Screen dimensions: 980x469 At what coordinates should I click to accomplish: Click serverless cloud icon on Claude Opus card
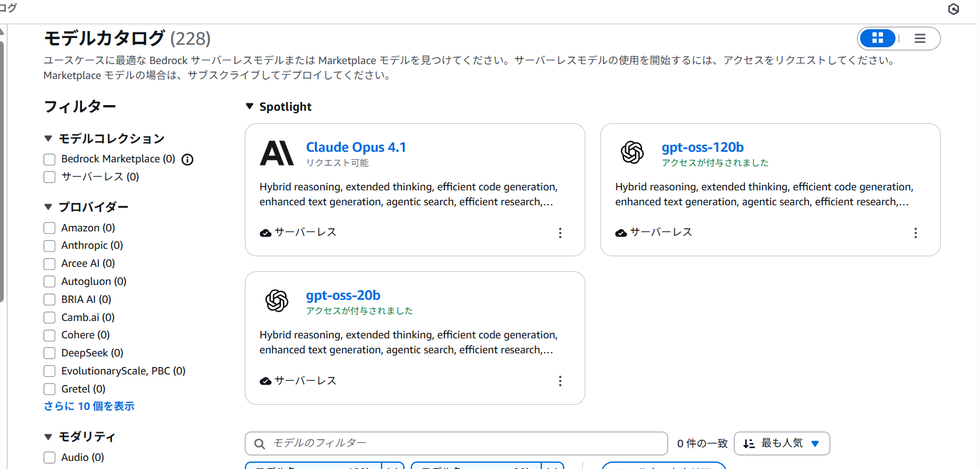point(265,233)
